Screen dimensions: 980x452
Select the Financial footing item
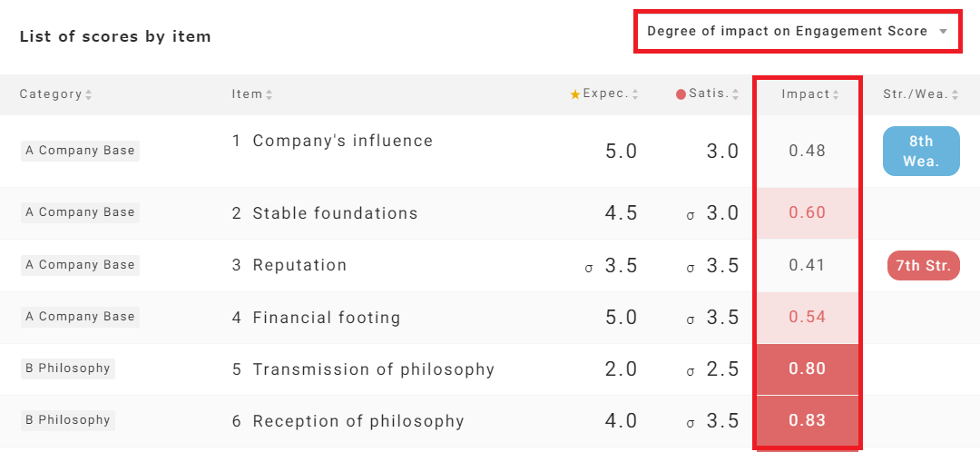click(326, 318)
